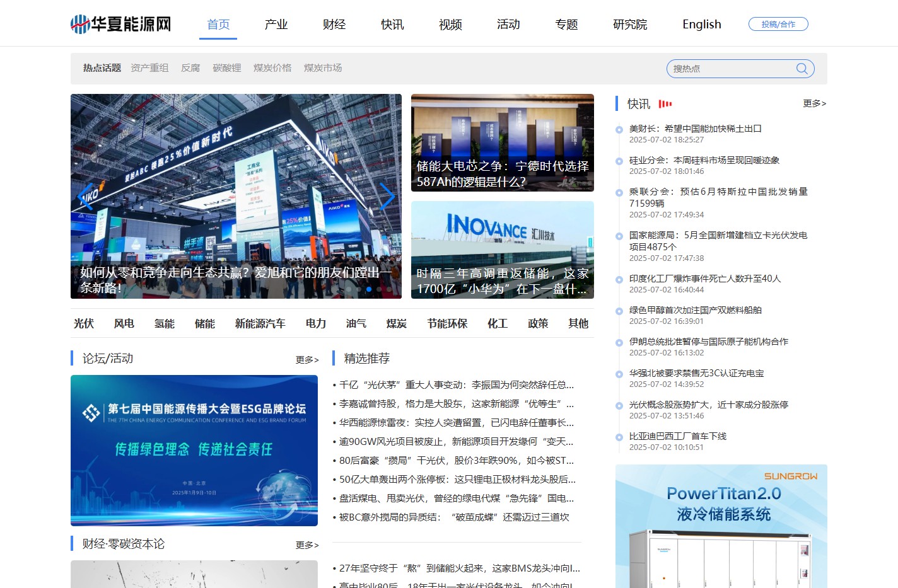The height and width of the screenshot is (588, 898).
Task: Open recommended article 李嘉诚曾持股，格力是大股东
Action: click(x=457, y=403)
